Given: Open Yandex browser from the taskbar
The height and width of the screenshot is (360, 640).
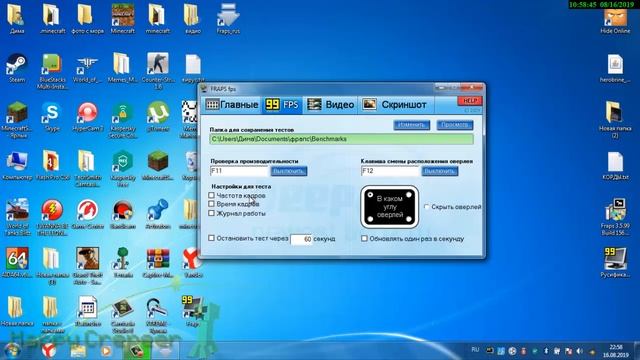Looking at the screenshot, I should point(49,350).
